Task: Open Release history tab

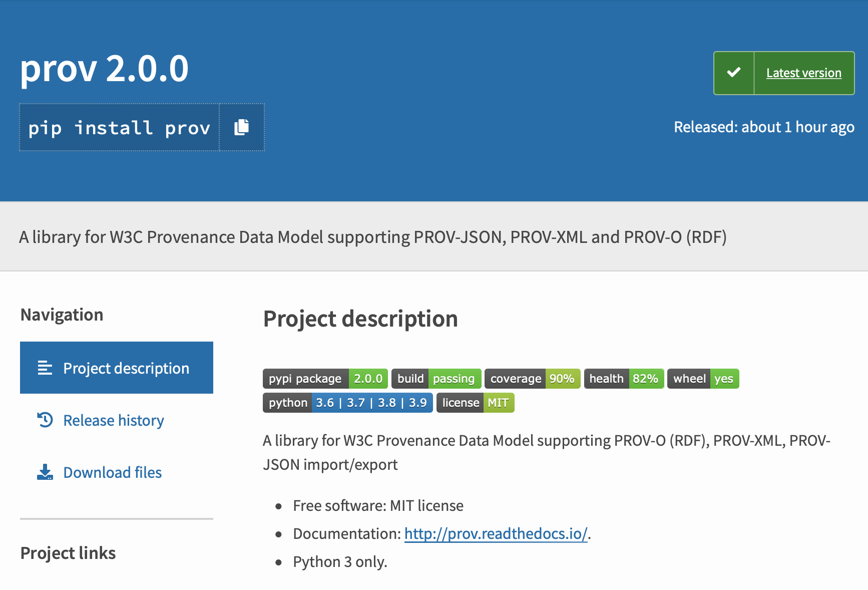Action: pyautogui.click(x=114, y=420)
